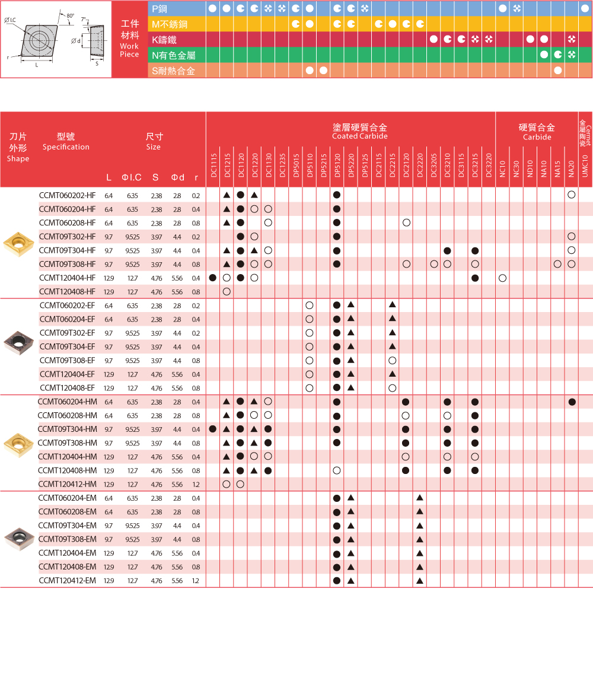
Task: Click the blue P鋼 steel material label
Action: (160, 9)
